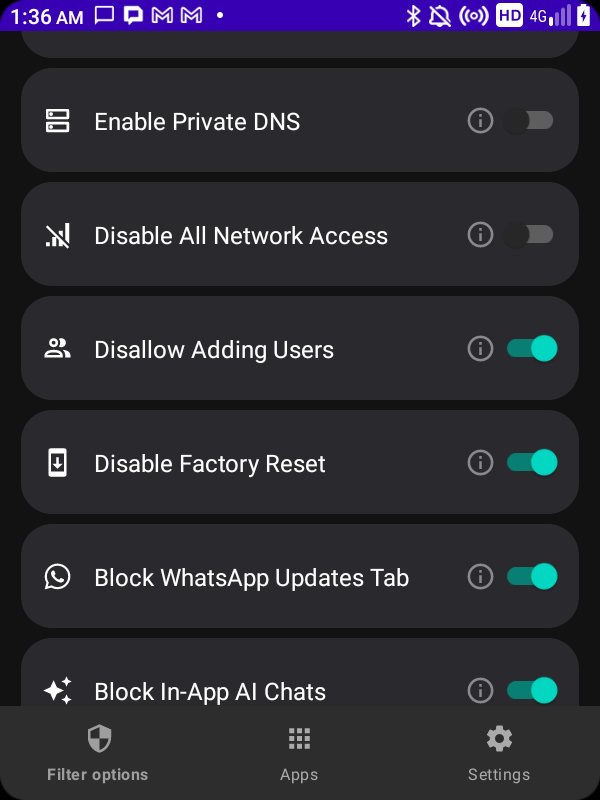Click the users icon next to Disallow Adding Users
Screen dimensions: 600x800
pos(59,348)
